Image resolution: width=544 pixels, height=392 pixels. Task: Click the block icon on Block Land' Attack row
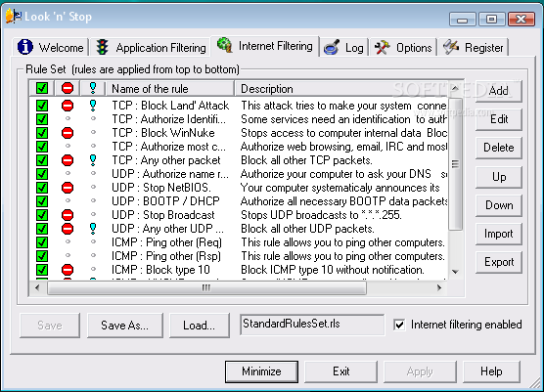click(x=68, y=105)
